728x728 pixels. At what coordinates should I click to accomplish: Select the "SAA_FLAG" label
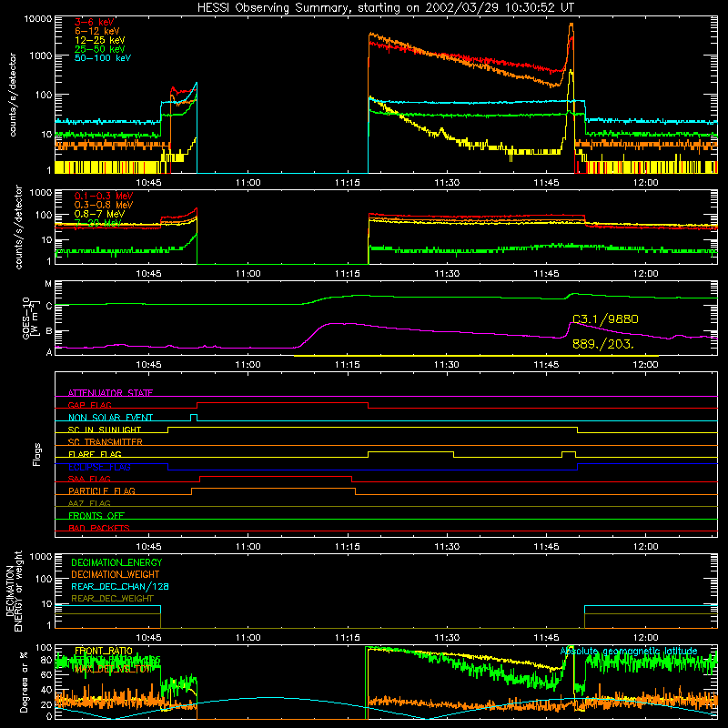pyautogui.click(x=89, y=479)
